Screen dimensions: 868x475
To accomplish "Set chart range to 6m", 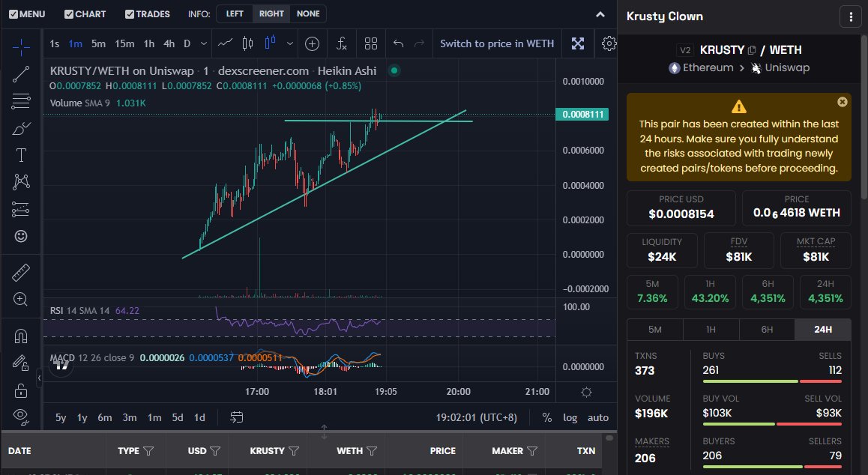I will [105, 418].
